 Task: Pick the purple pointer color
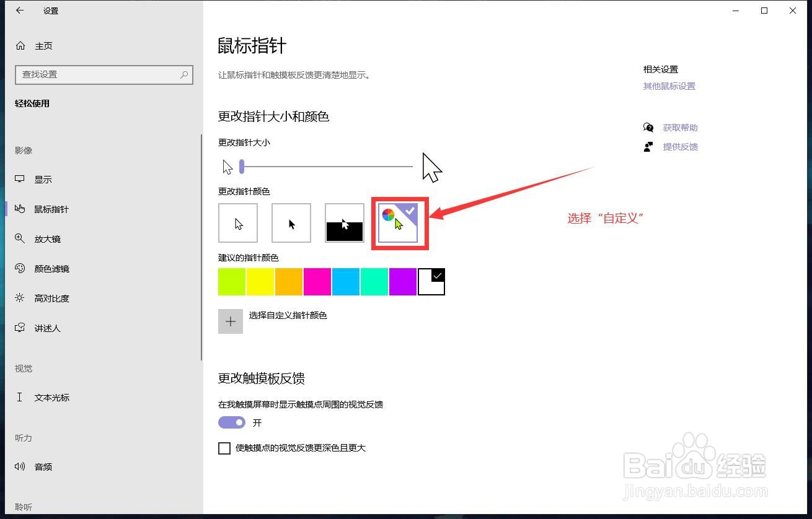point(403,282)
